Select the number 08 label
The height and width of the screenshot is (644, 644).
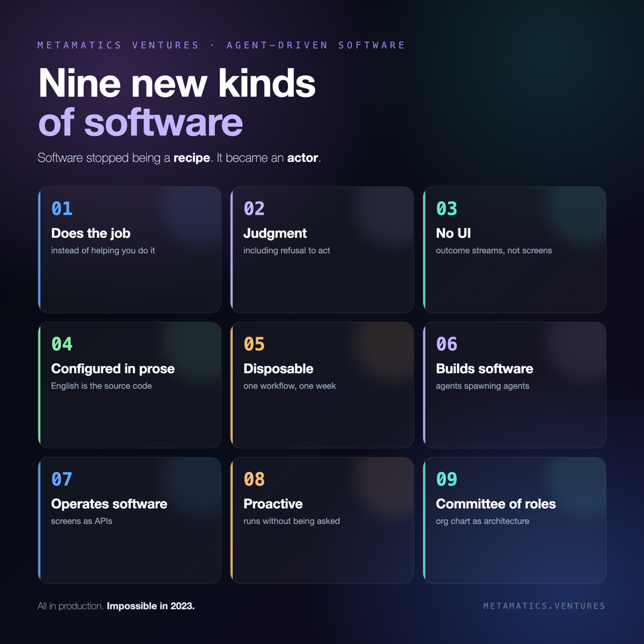tap(254, 479)
